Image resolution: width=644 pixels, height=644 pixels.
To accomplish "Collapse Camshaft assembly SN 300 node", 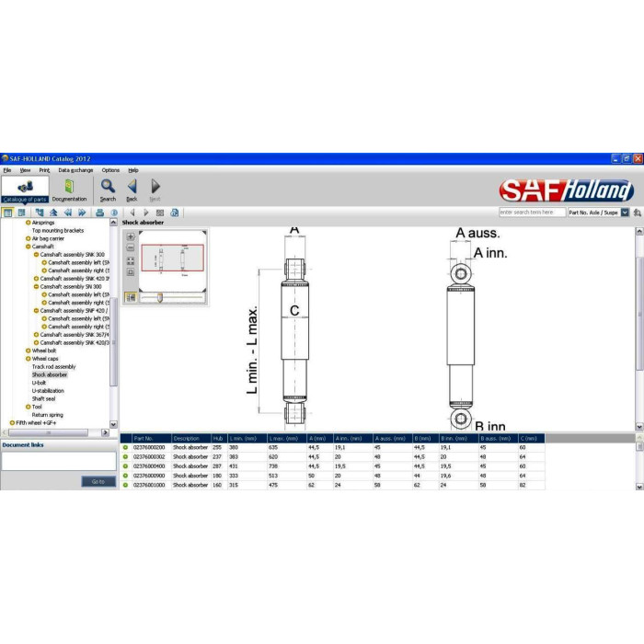I will (36, 287).
